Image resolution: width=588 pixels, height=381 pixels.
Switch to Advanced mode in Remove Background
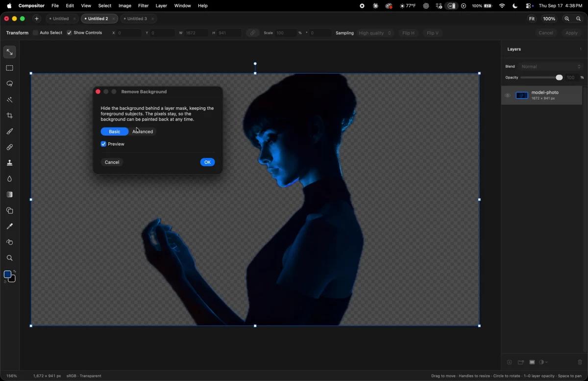coord(143,131)
